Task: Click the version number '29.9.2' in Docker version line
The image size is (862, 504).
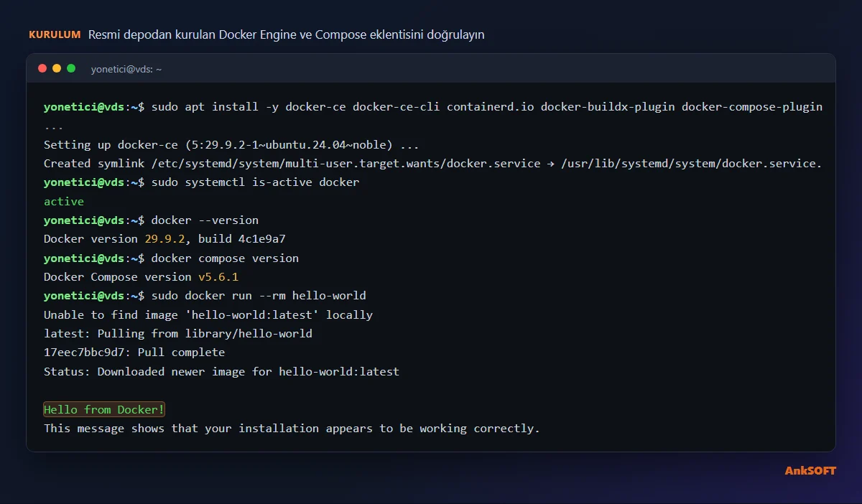Action: pos(164,239)
